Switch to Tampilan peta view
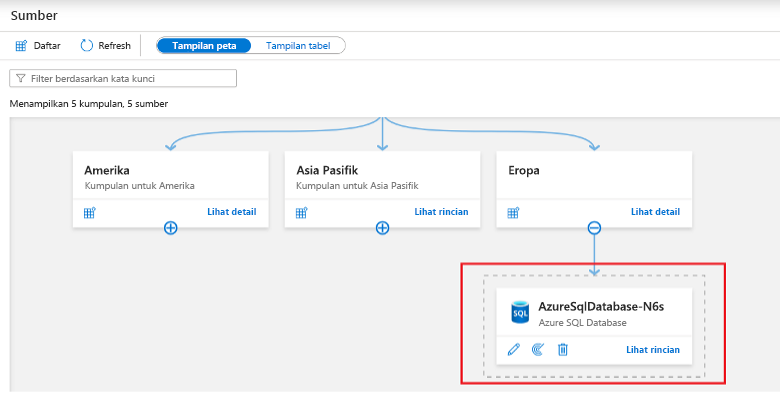This screenshot has width=780, height=393. pyautogui.click(x=204, y=46)
